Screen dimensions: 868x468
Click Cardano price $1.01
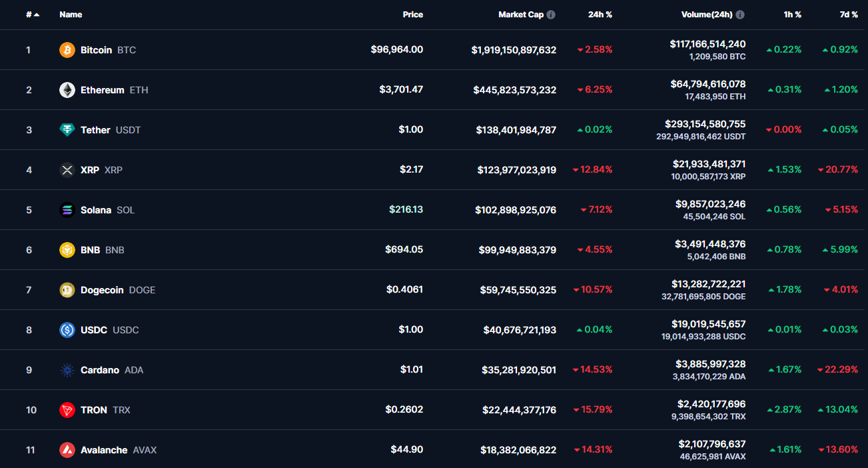point(411,369)
